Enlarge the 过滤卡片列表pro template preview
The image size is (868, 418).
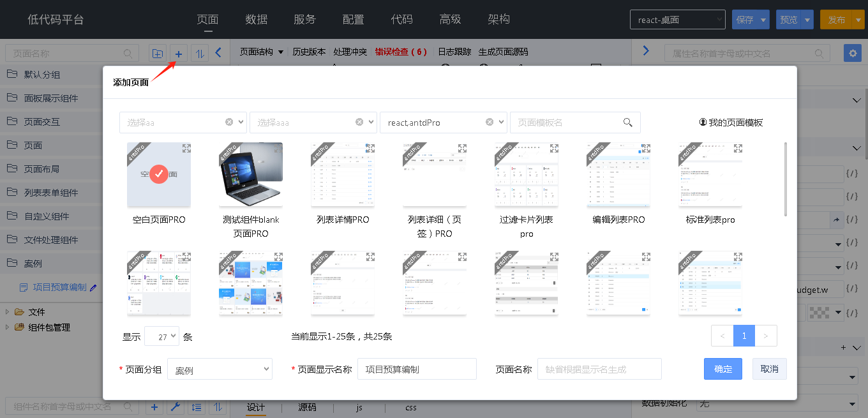pos(554,148)
